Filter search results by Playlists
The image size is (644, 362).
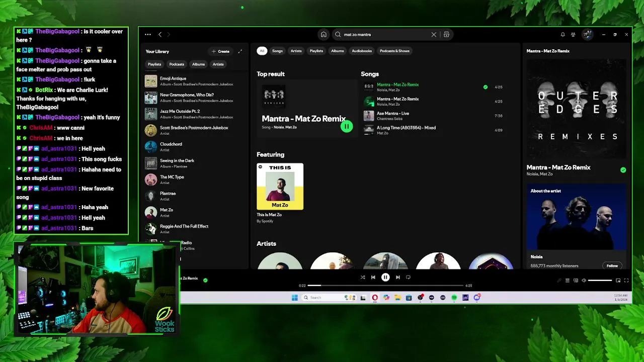(x=316, y=51)
